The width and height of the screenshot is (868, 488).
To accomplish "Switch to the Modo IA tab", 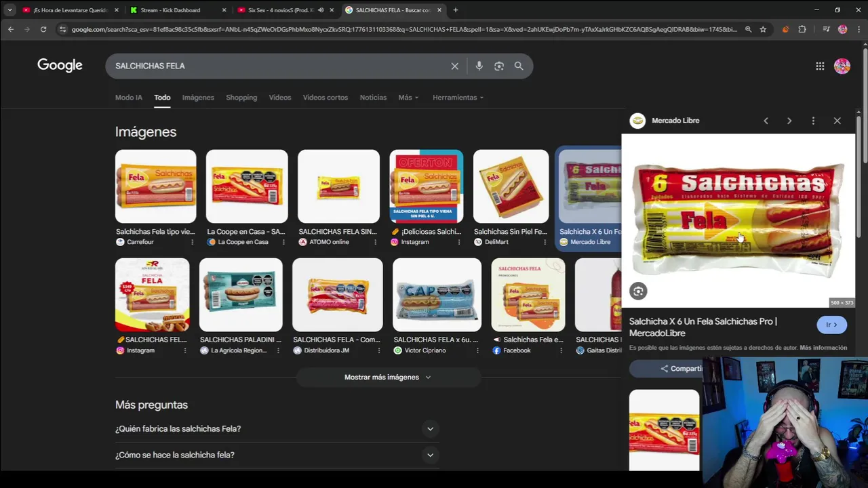I will (x=129, y=98).
